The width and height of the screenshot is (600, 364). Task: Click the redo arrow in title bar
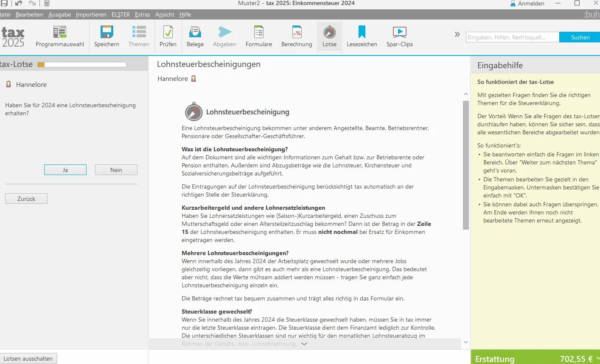(x=32, y=3)
